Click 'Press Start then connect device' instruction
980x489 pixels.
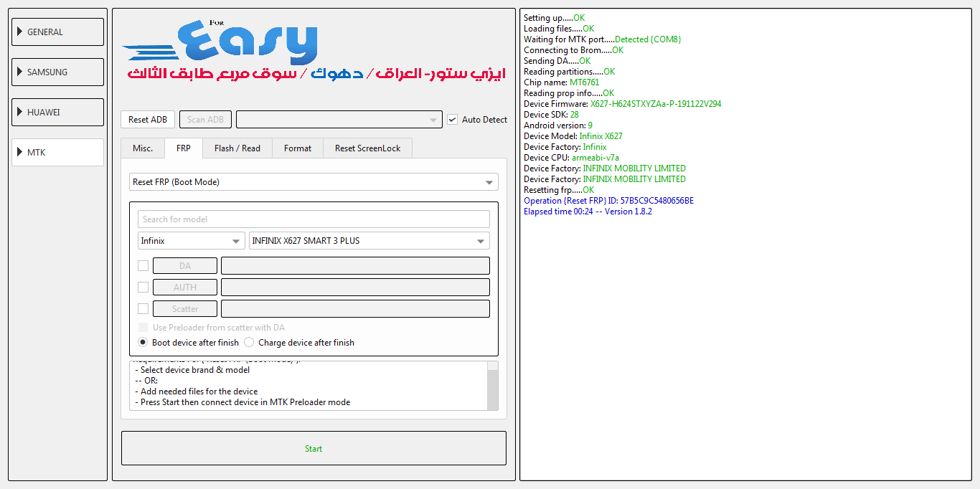coord(242,402)
